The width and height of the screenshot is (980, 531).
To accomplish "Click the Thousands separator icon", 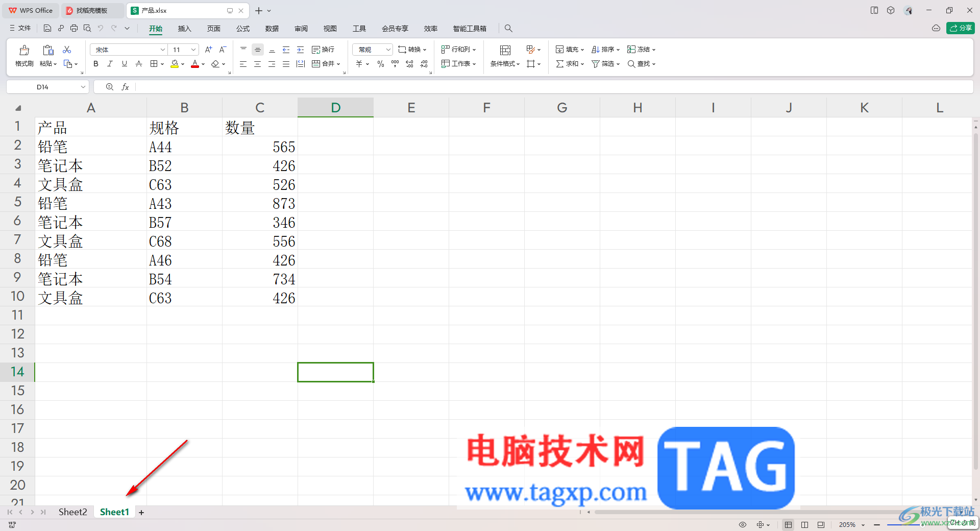I will pos(395,64).
